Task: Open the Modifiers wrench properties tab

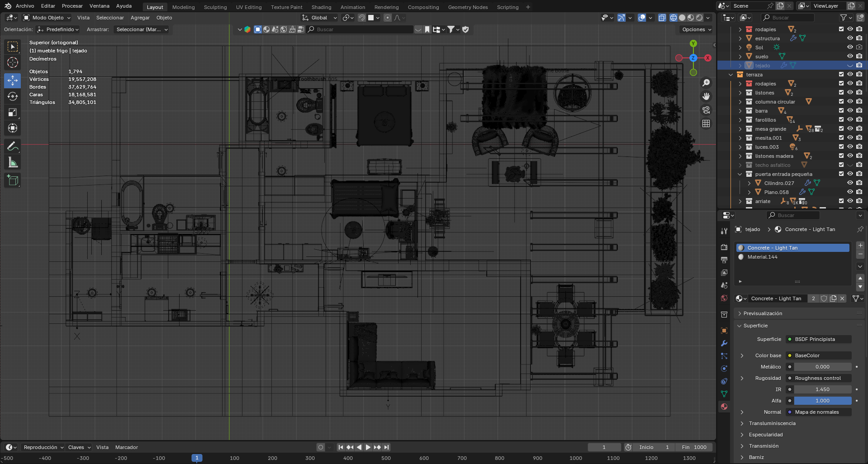Action: [x=724, y=343]
